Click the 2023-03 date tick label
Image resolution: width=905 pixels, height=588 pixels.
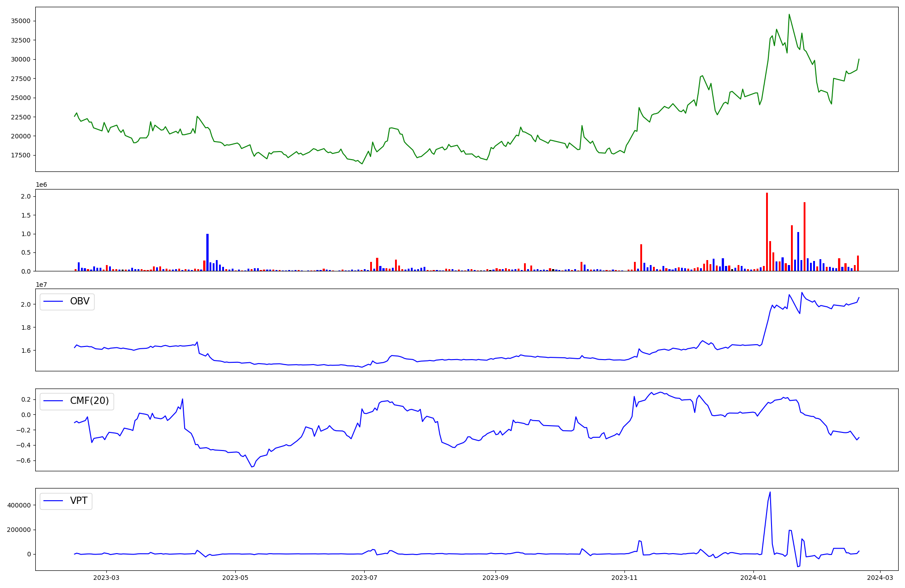(106, 578)
